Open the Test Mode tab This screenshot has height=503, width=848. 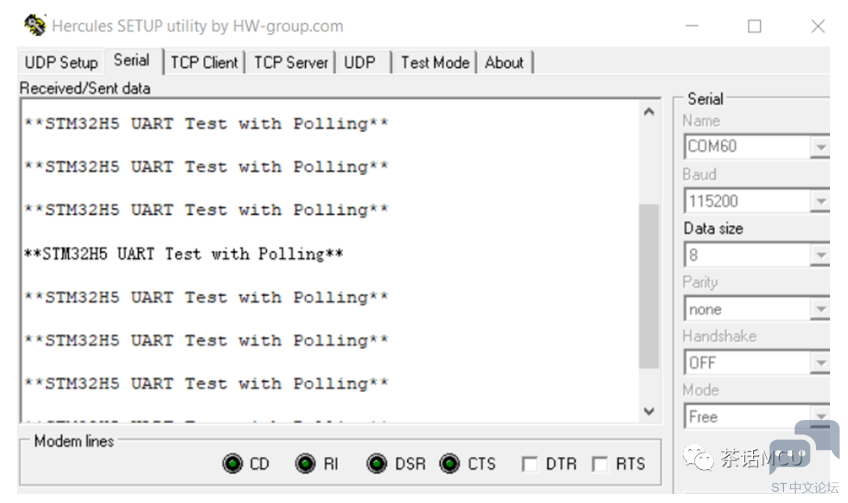pos(435,63)
